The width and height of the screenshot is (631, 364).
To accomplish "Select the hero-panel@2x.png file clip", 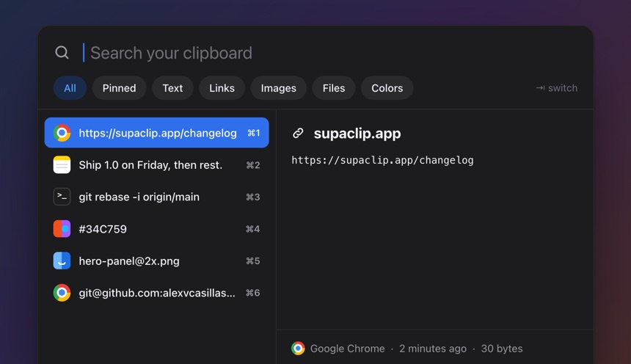I will [156, 261].
